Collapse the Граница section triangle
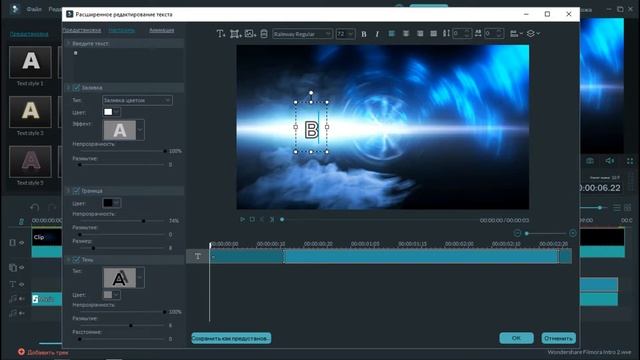 pyautogui.click(x=68, y=191)
